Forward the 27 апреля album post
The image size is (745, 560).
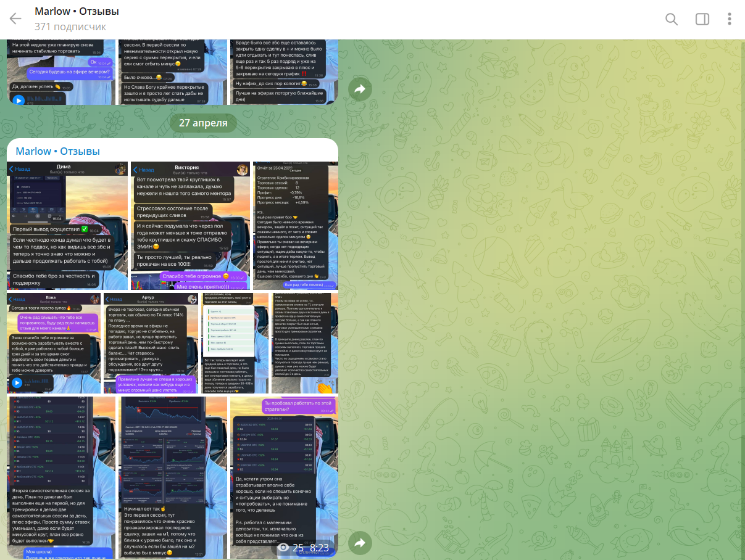[360, 543]
